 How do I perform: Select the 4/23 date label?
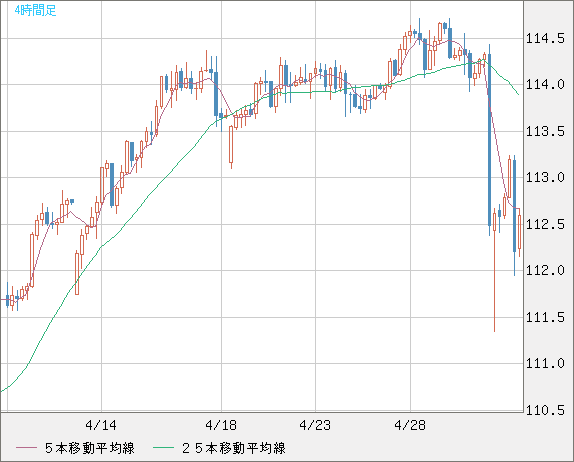tap(315, 425)
